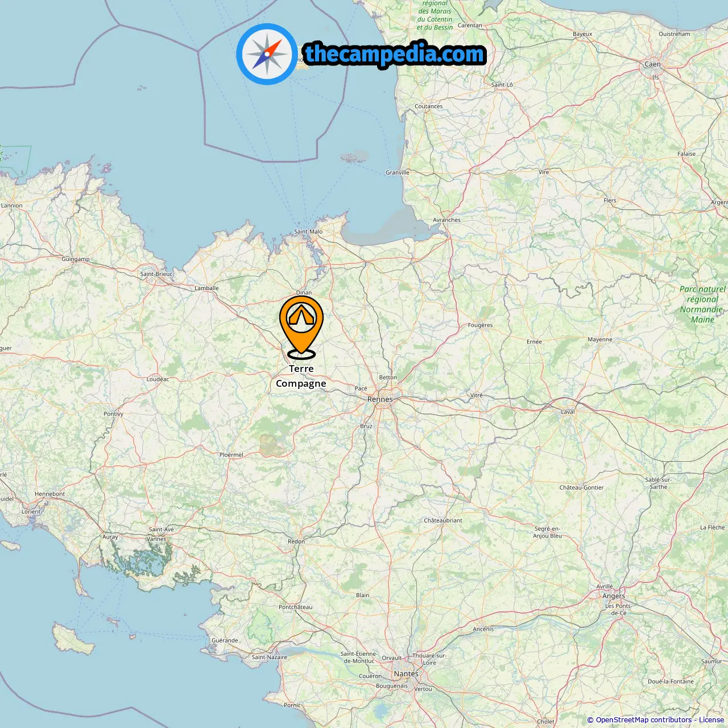Click the Châteaubriant town label
The image size is (728, 728).
pyautogui.click(x=443, y=520)
